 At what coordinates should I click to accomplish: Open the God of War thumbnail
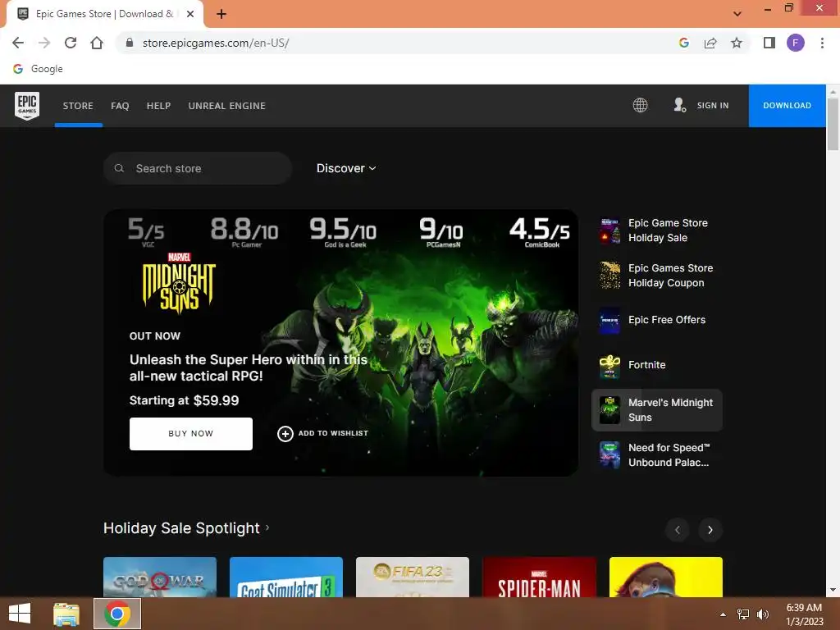(160, 577)
